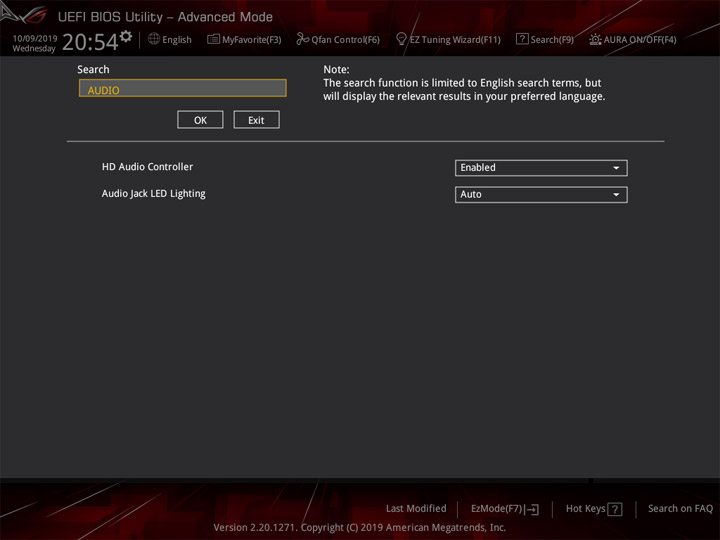Open Qfan Control(F6)
Image resolution: width=720 pixels, height=540 pixels.
point(338,39)
